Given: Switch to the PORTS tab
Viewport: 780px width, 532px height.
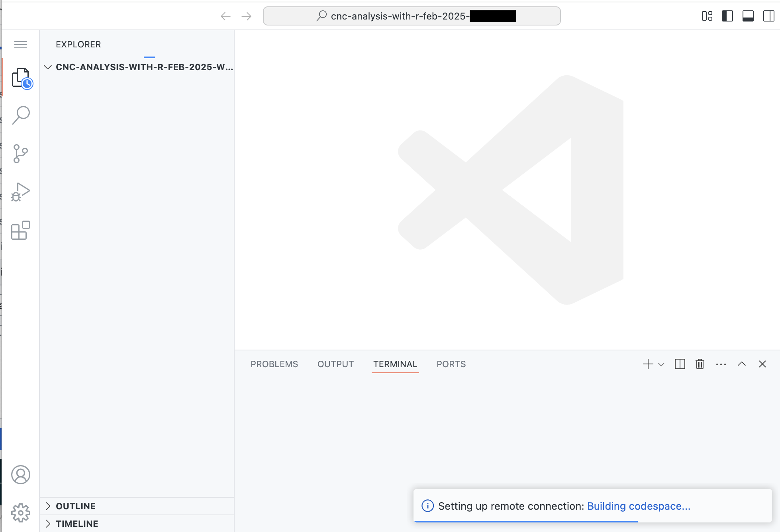Looking at the screenshot, I should point(451,364).
